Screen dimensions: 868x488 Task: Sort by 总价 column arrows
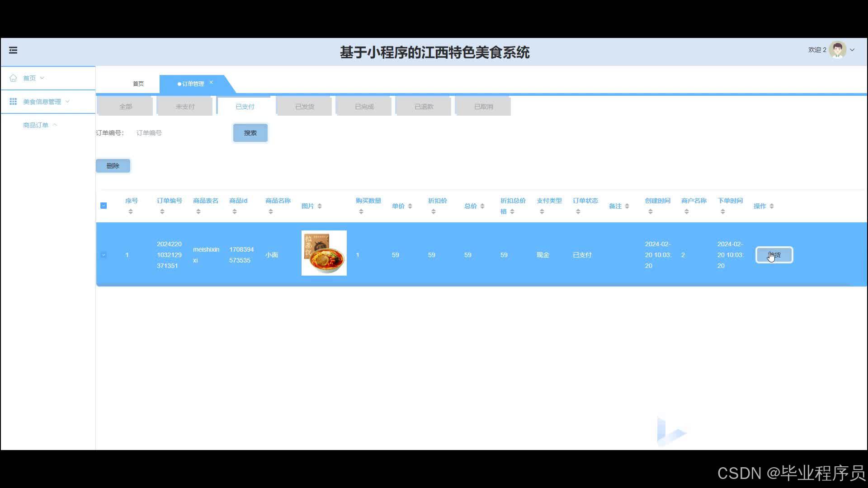coord(482,206)
